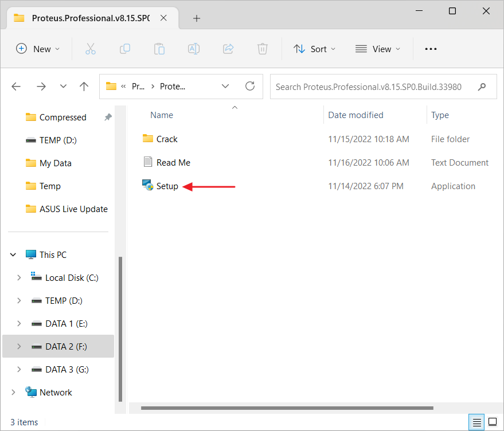This screenshot has width=504, height=431.
Task: Go back with the left arrow
Action: (16, 87)
